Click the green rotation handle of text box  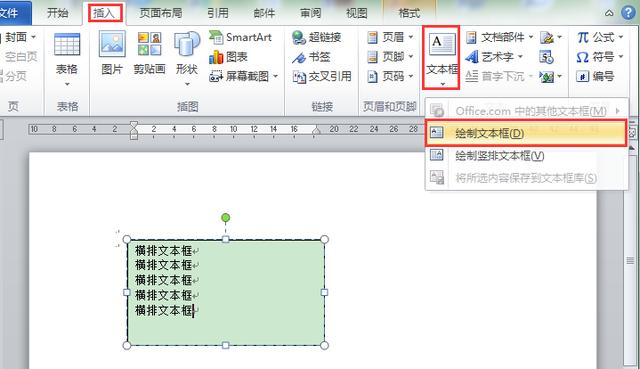click(225, 218)
